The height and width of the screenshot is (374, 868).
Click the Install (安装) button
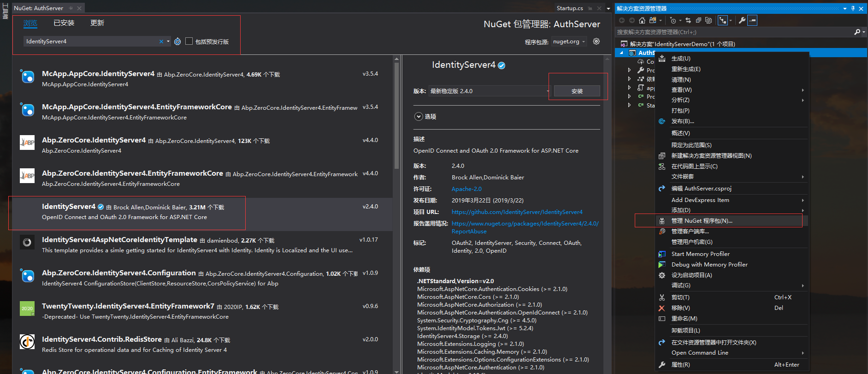577,91
